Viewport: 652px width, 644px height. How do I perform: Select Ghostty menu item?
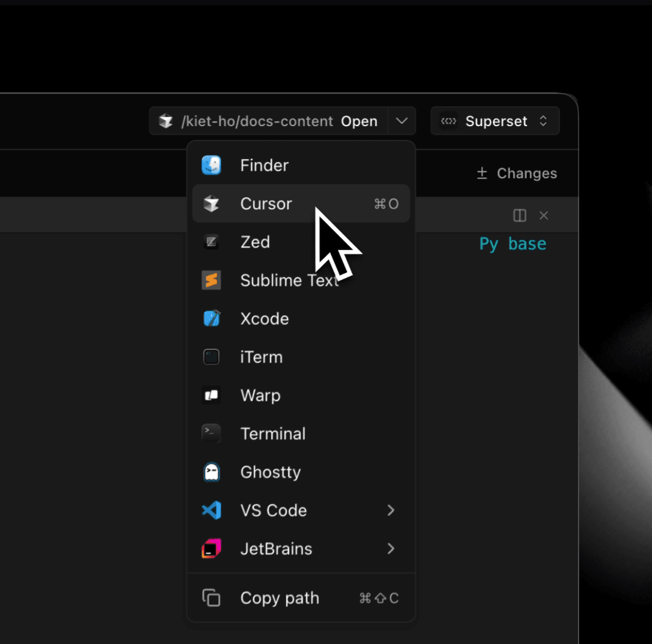pyautogui.click(x=301, y=472)
